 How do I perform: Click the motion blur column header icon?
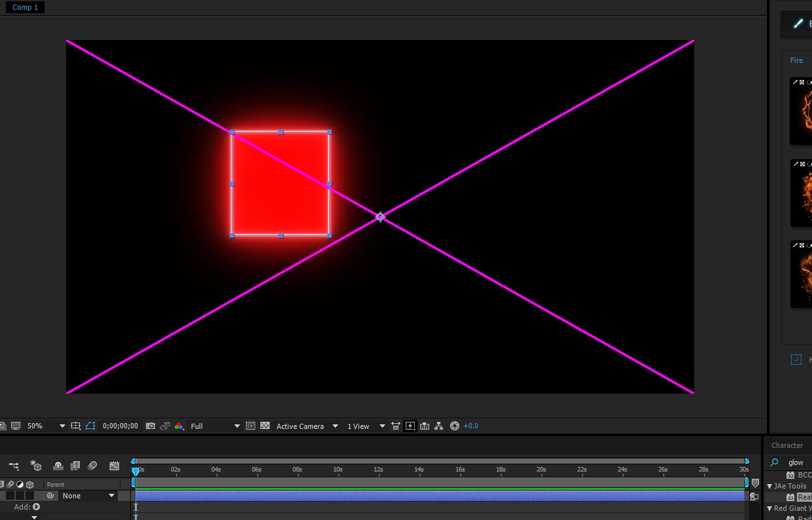(x=10, y=485)
